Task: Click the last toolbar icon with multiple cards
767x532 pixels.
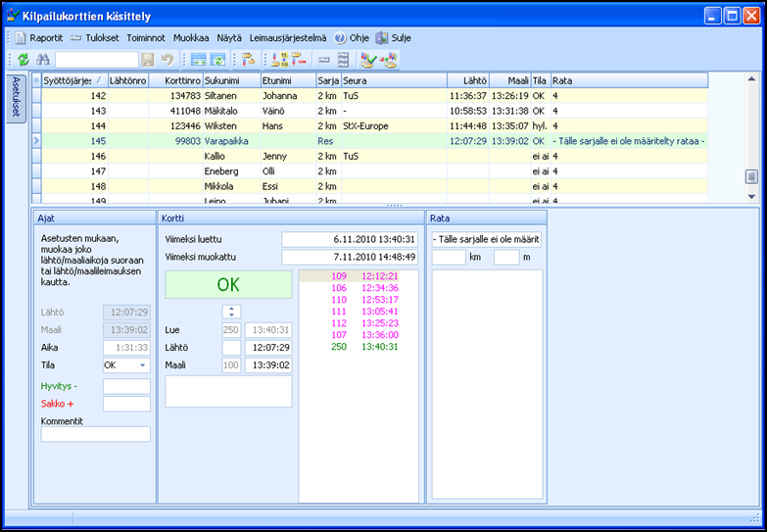Action: coord(389,60)
